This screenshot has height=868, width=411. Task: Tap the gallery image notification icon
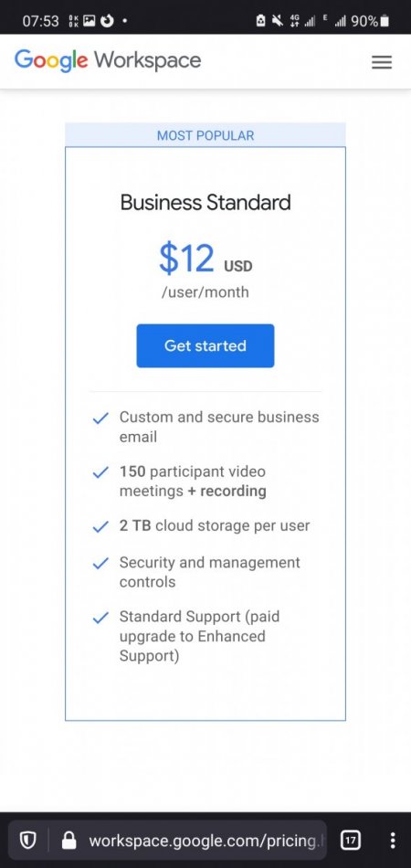pyautogui.click(x=89, y=21)
